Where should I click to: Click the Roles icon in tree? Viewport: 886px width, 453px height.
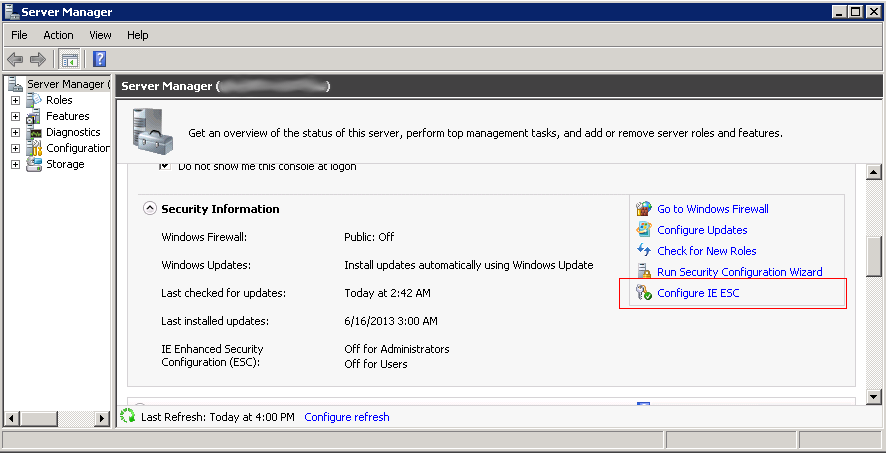[x=34, y=100]
